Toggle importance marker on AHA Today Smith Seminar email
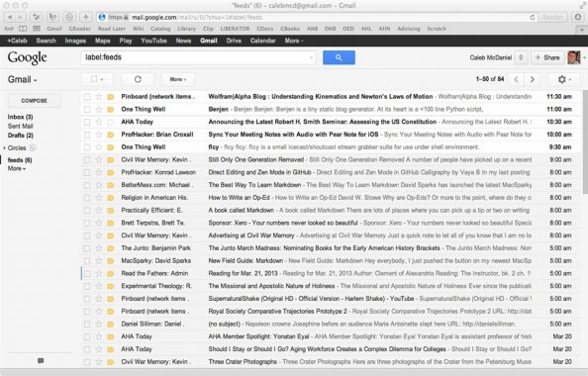 (x=111, y=122)
